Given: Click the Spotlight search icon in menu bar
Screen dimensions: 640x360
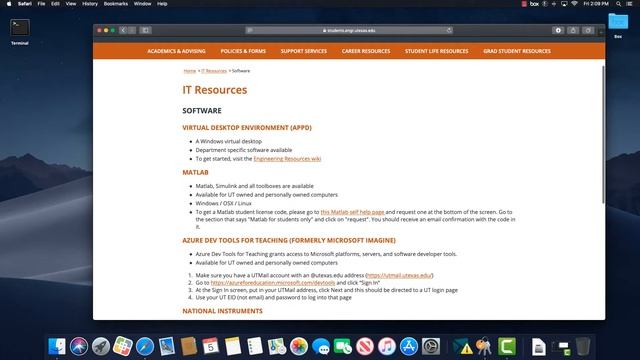Looking at the screenshot, I should 619,4.
